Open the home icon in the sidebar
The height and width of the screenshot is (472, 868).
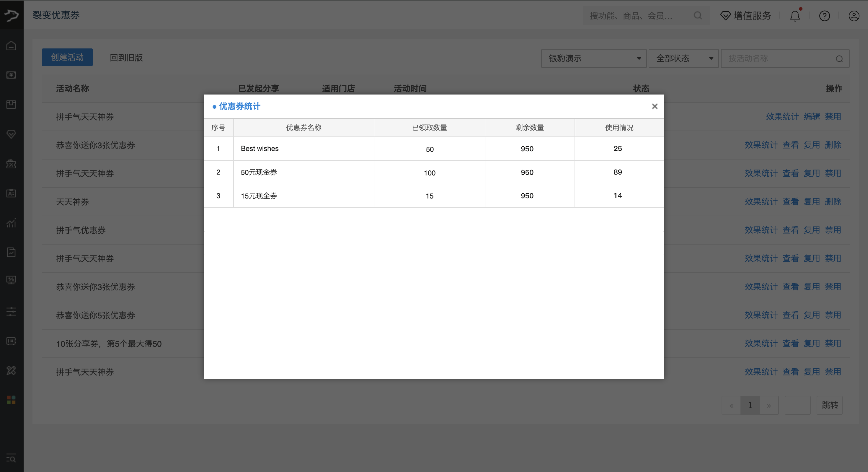12,45
